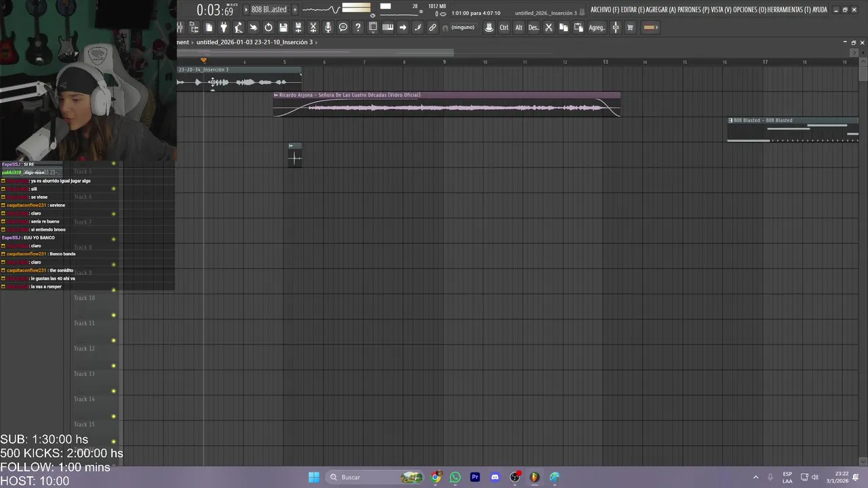Viewport: 868px width, 488px height.
Task: Click breadcrumb untitled_2026-01-03 23-21-10_Inserción 3
Action: (254, 42)
